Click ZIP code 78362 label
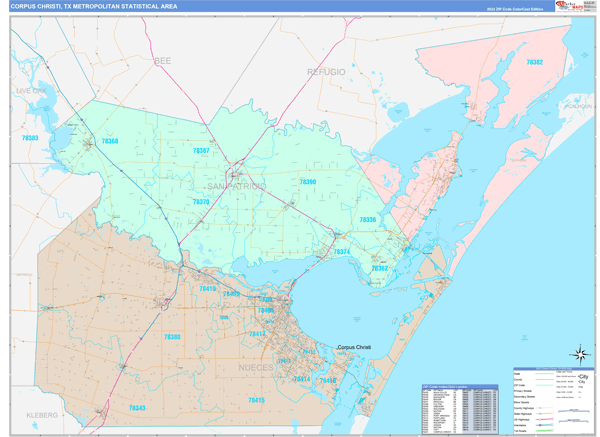Screen dimensions: 600x437 click(x=380, y=268)
